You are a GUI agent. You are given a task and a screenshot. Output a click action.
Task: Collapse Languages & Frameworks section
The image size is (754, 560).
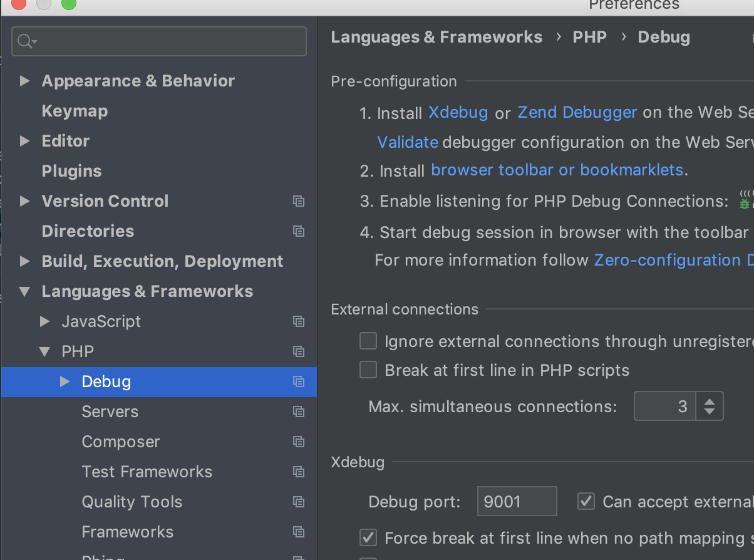25,291
